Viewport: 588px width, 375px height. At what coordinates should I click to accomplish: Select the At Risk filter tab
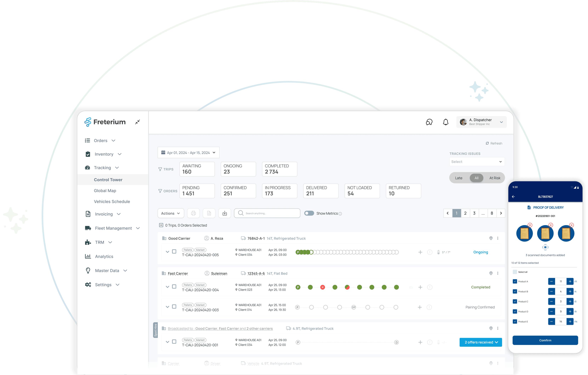pos(495,178)
